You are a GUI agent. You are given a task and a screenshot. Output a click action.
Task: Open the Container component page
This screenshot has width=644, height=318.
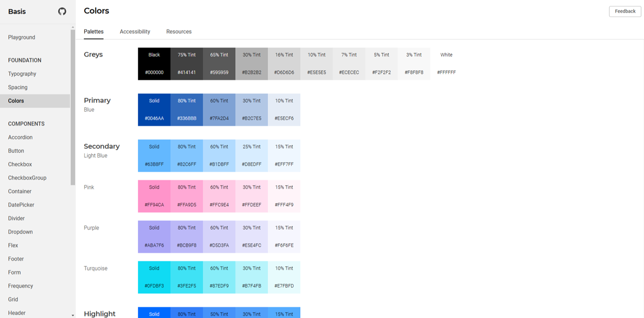tap(20, 191)
